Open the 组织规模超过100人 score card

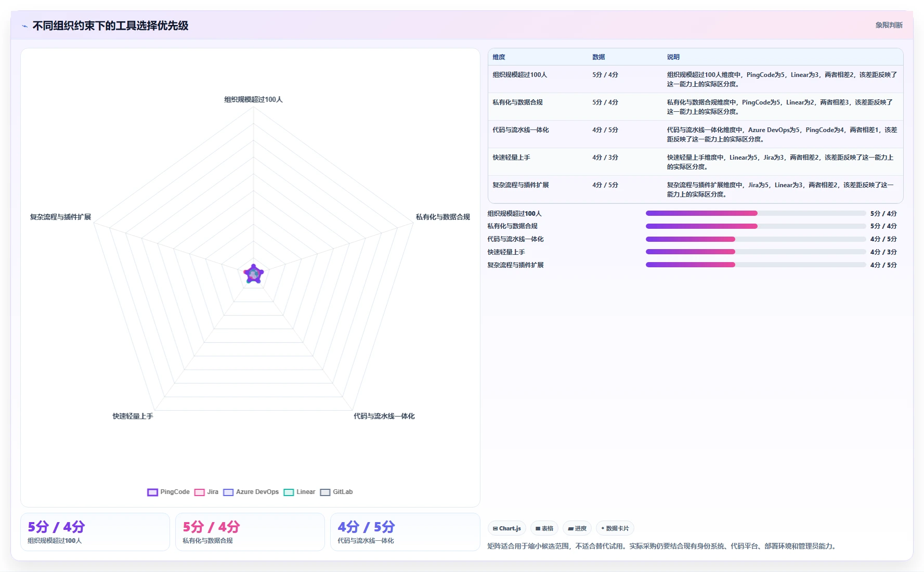tap(95, 532)
